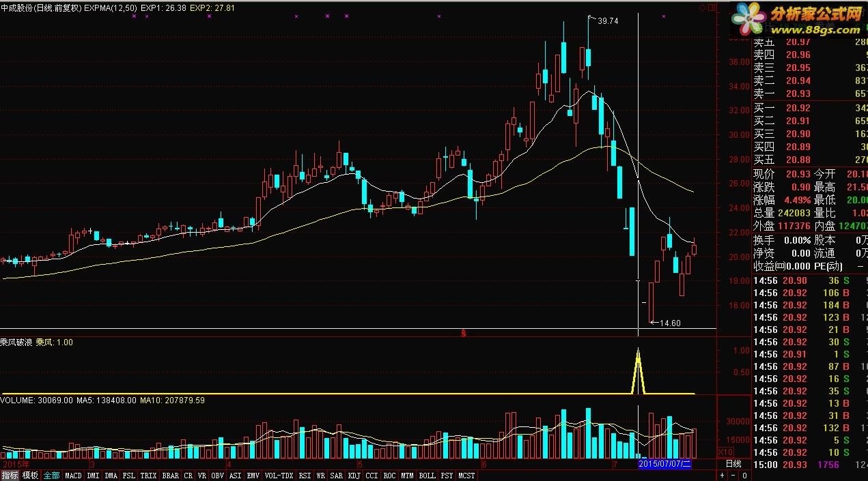Select the EMV indicator
This screenshot has height=481, width=868.
click(x=253, y=476)
